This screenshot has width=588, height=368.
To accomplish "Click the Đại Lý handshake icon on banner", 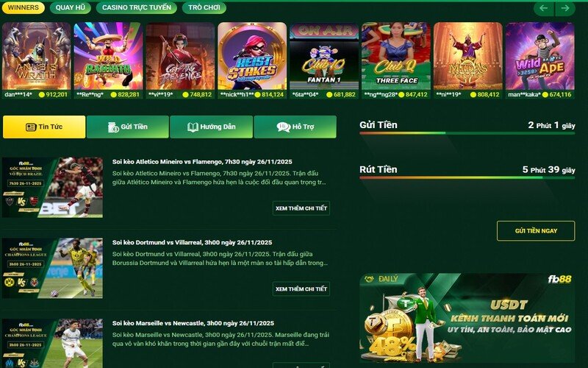I will coord(370,279).
